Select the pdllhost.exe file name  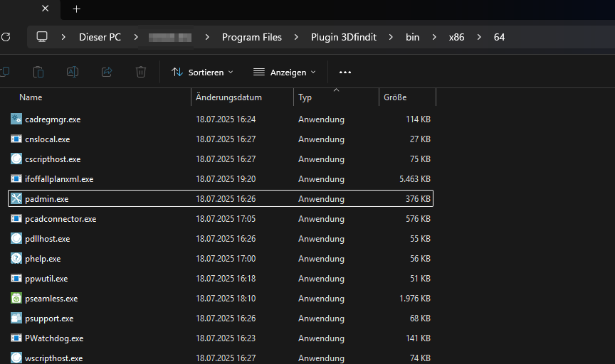pos(48,239)
